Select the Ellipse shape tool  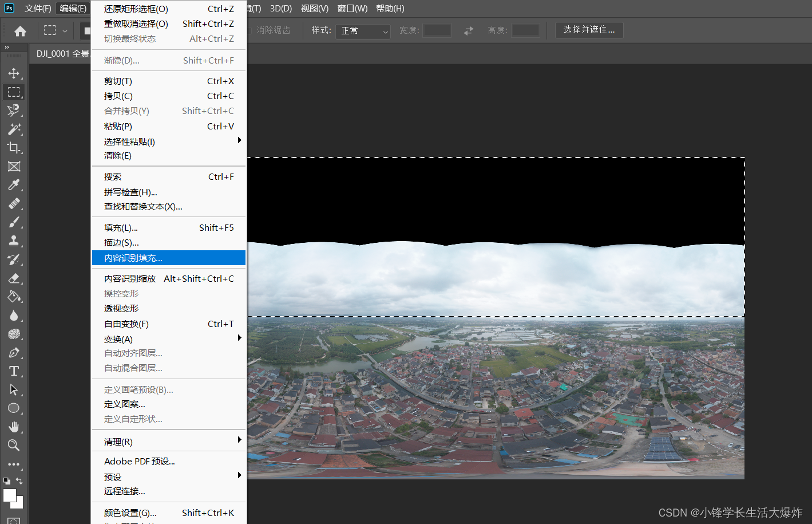click(14, 408)
